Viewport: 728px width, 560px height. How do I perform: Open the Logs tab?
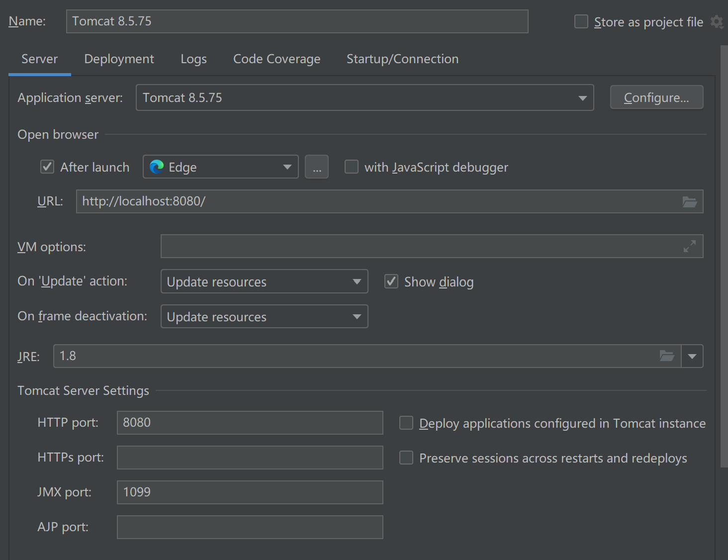tap(194, 59)
